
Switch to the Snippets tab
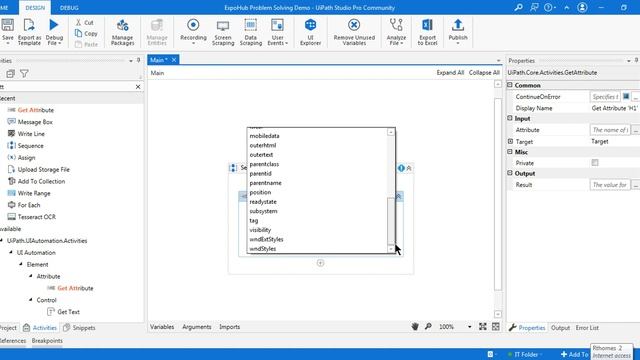(x=79, y=328)
